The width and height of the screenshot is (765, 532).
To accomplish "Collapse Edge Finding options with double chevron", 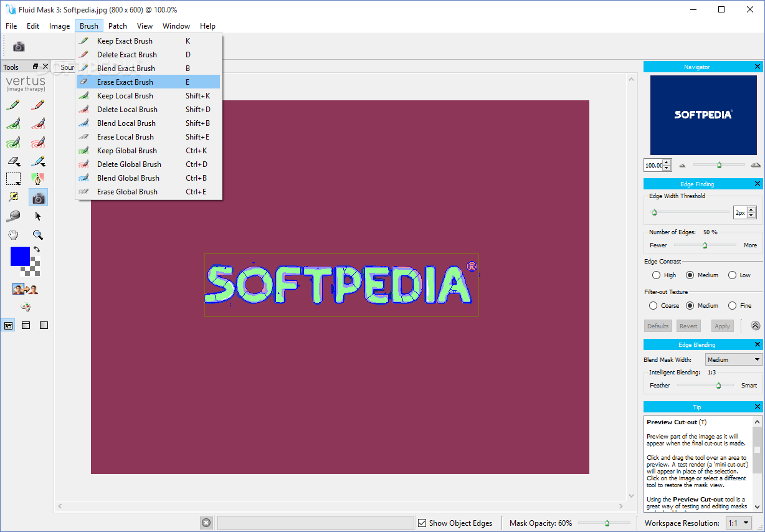I will point(755,326).
